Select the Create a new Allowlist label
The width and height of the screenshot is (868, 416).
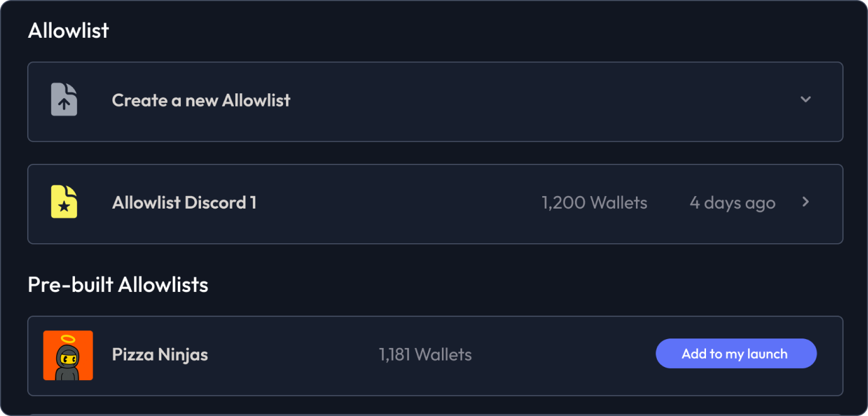coord(201,100)
